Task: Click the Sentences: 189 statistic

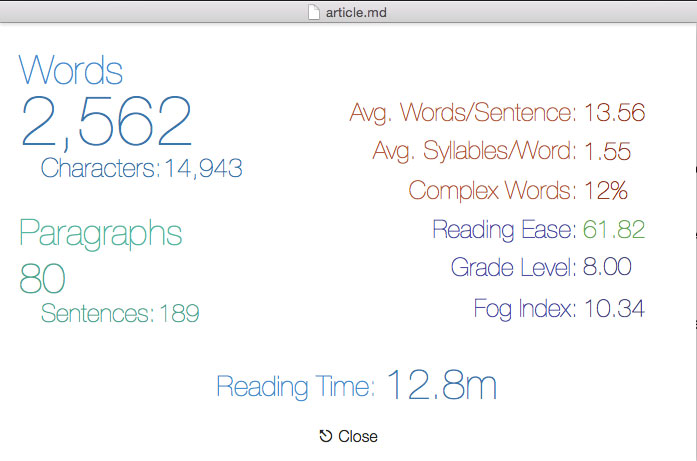Action: (120, 313)
